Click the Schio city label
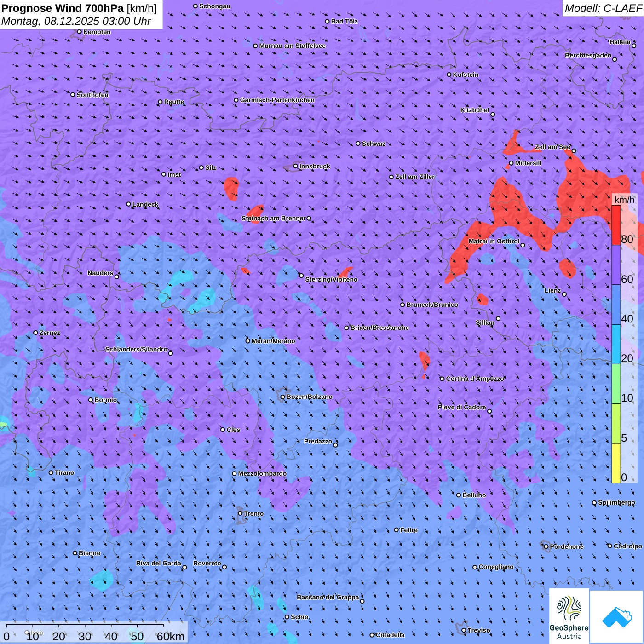 299,617
